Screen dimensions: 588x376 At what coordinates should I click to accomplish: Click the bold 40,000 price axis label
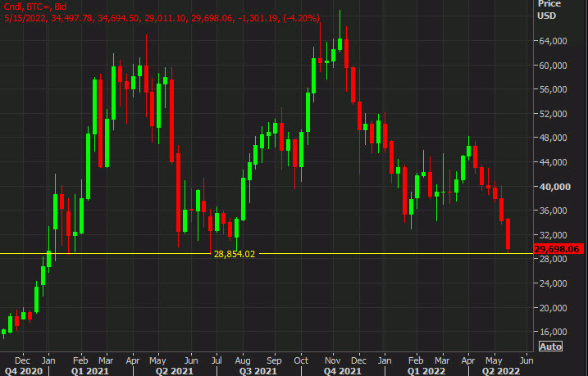point(554,187)
